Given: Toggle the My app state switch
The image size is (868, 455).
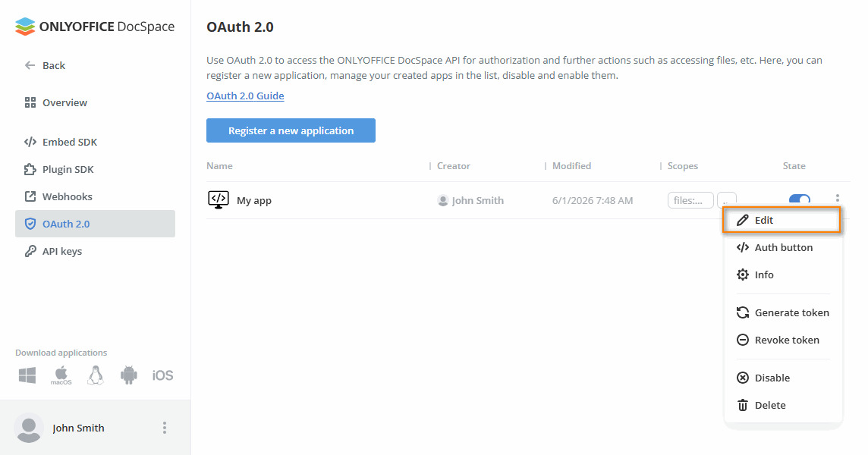Looking at the screenshot, I should click(x=800, y=199).
